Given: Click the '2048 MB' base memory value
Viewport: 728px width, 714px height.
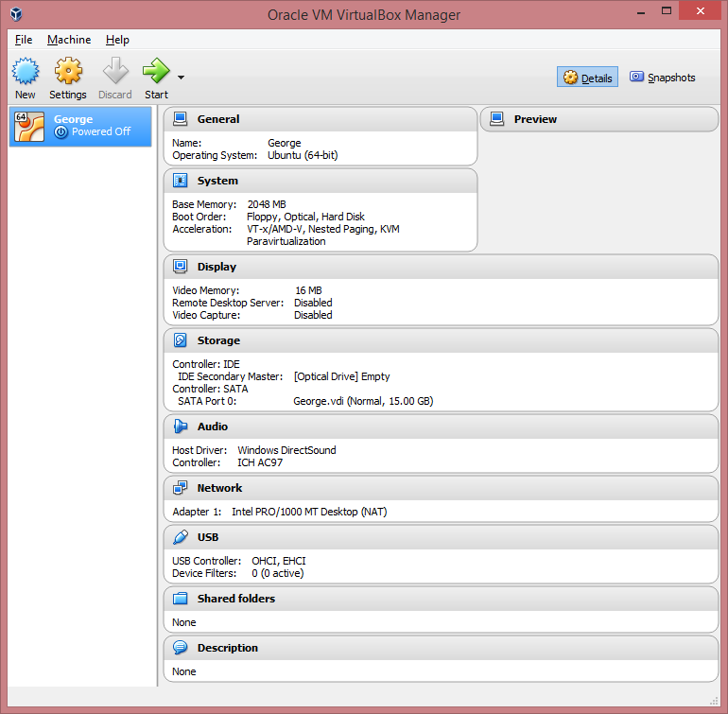Looking at the screenshot, I should click(x=267, y=204).
